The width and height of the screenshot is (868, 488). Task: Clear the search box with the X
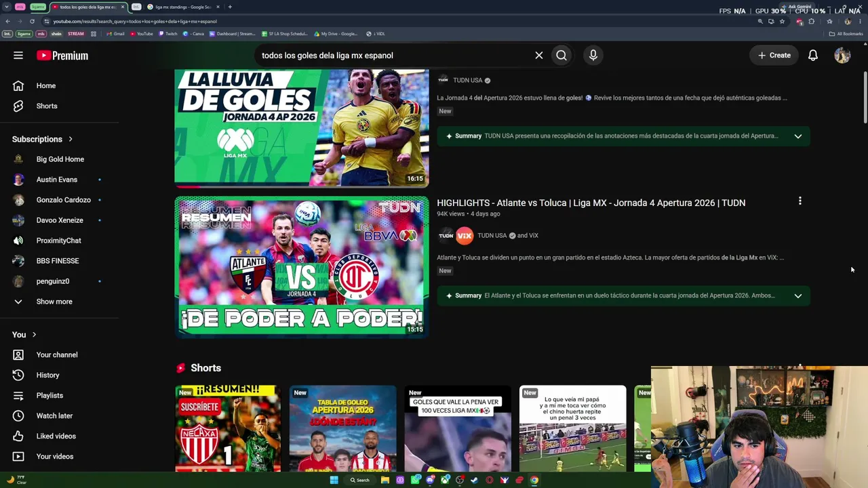click(x=539, y=56)
